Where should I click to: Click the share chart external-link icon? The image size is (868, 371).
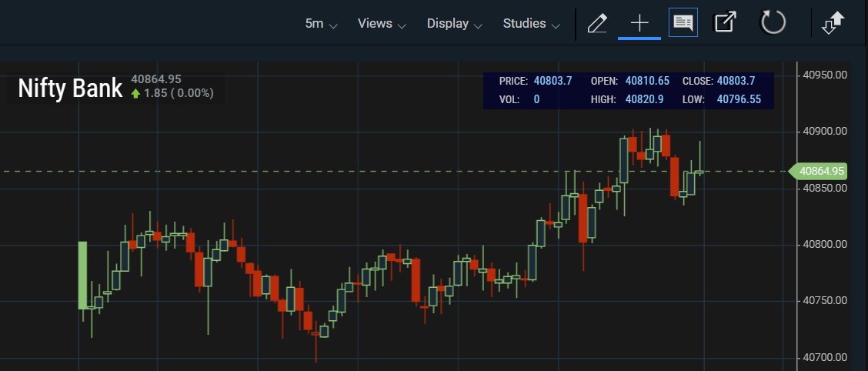(x=726, y=22)
